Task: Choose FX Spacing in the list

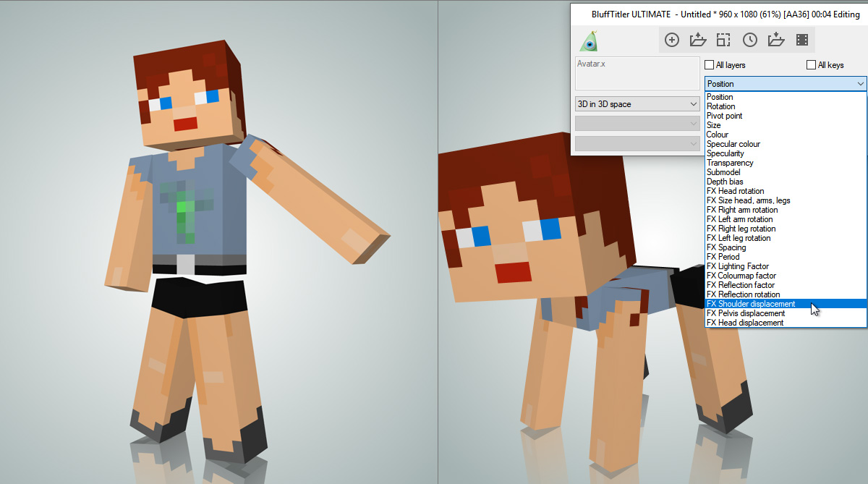Action: (786, 247)
